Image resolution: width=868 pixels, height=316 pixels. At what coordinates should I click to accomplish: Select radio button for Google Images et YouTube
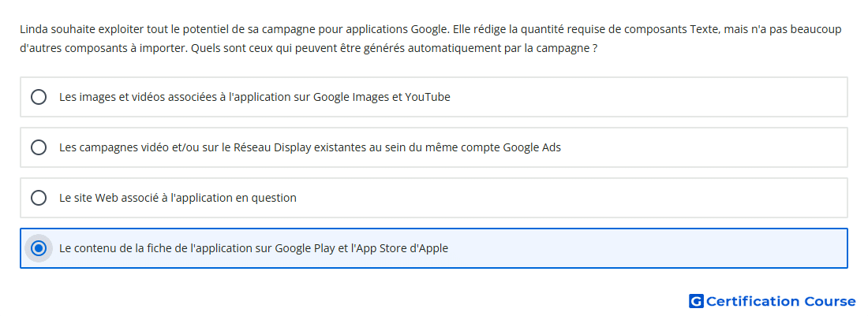click(x=39, y=97)
